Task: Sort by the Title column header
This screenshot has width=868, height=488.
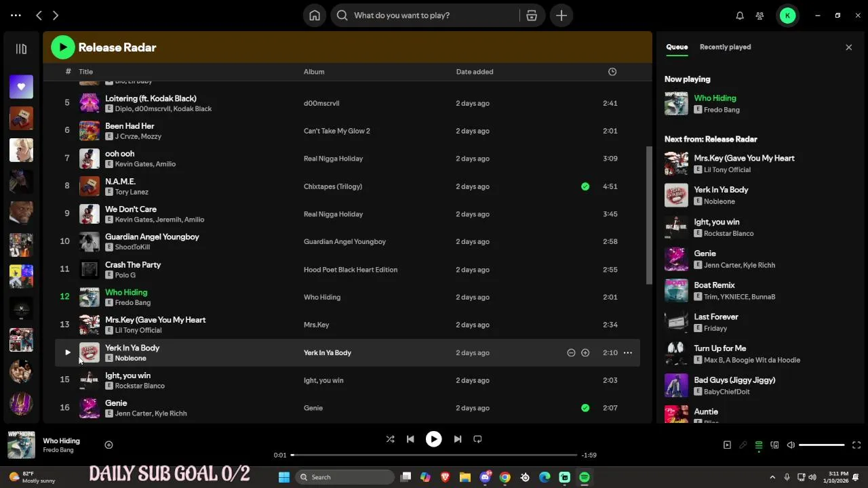Action: click(85, 72)
